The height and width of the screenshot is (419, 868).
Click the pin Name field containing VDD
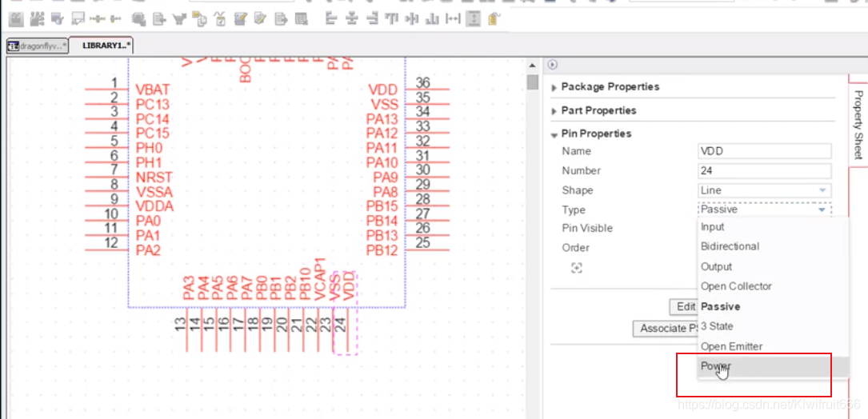(764, 151)
